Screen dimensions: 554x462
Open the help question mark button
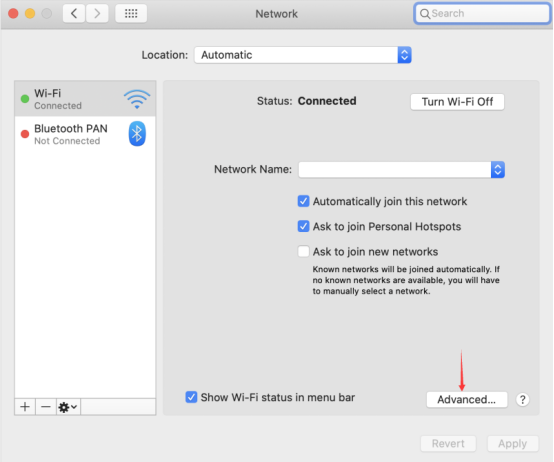[523, 399]
